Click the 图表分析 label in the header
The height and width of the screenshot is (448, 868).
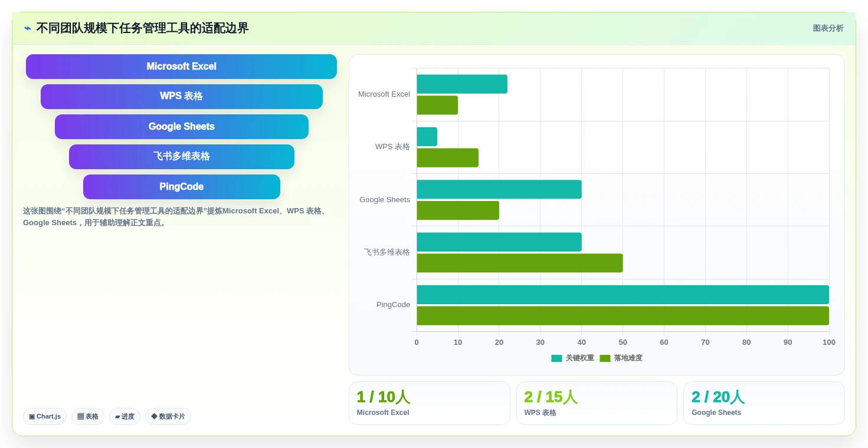click(828, 28)
